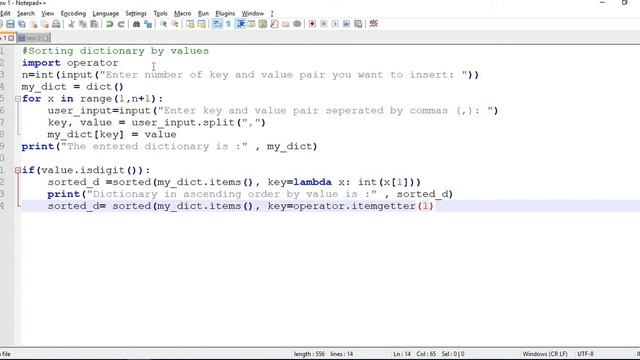Click 'UTF-8' encoding in status bar

coord(585,354)
